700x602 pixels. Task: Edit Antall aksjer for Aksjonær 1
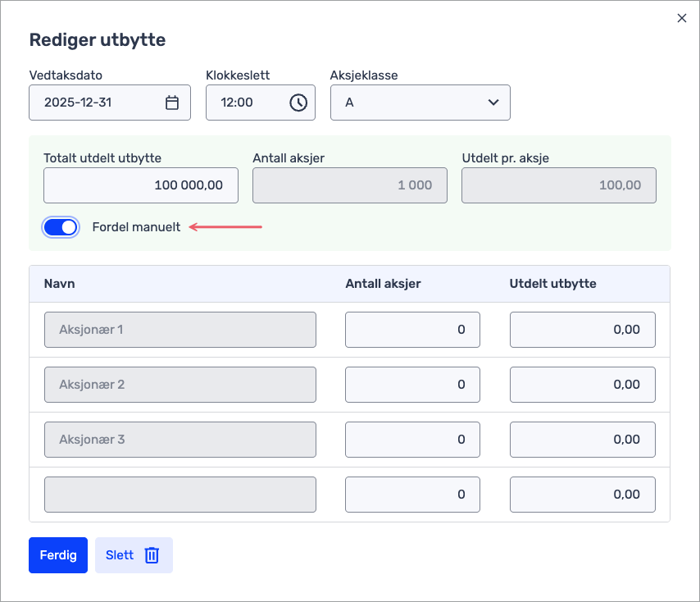(412, 330)
